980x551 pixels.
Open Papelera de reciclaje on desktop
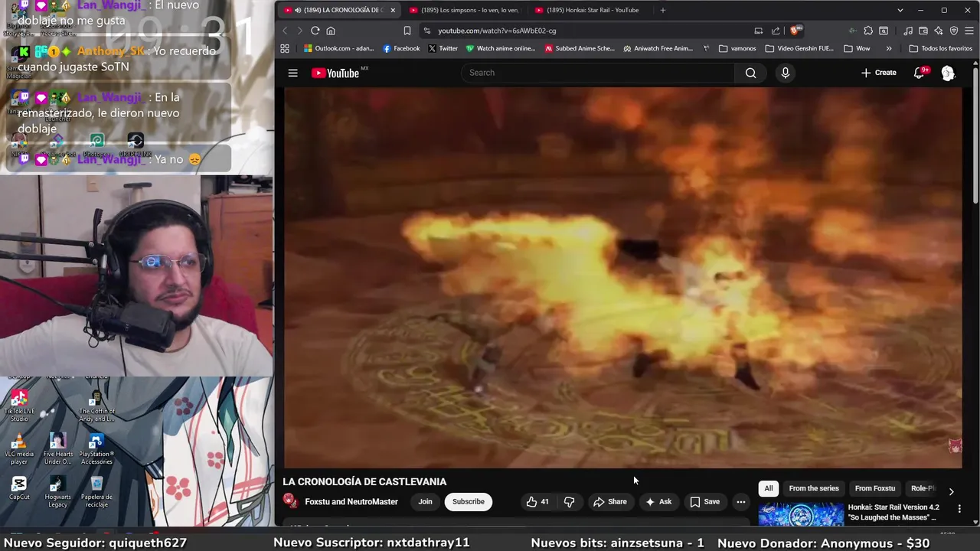[x=96, y=492]
